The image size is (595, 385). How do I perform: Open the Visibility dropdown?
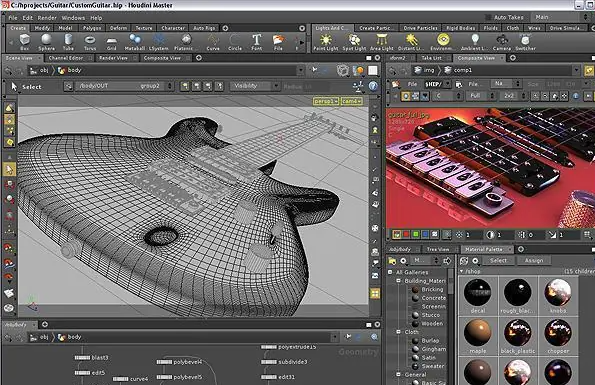click(x=255, y=86)
